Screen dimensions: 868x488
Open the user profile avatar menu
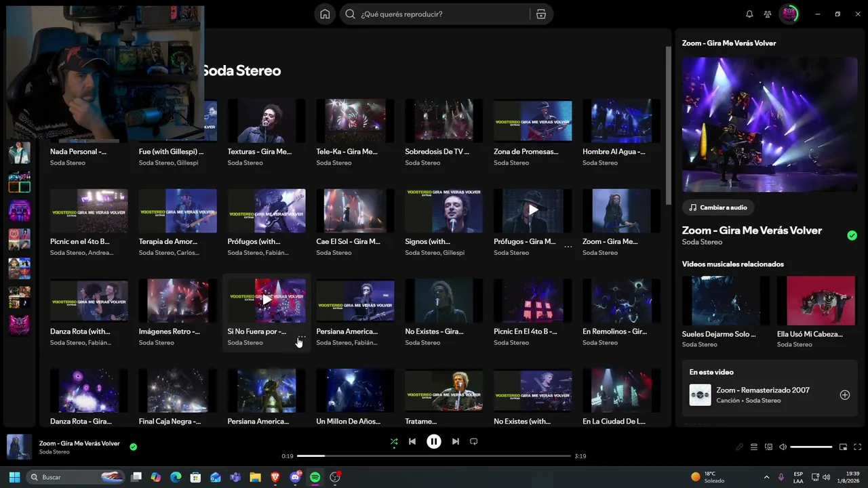[789, 14]
